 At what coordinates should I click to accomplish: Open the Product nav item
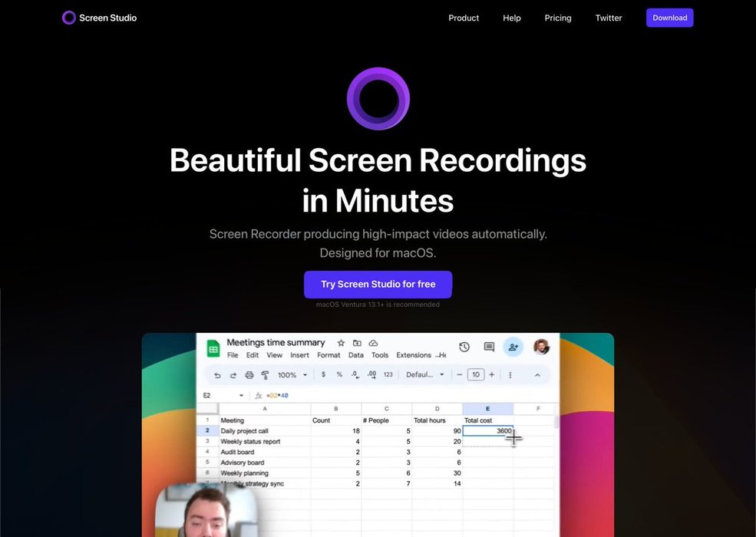[464, 18]
